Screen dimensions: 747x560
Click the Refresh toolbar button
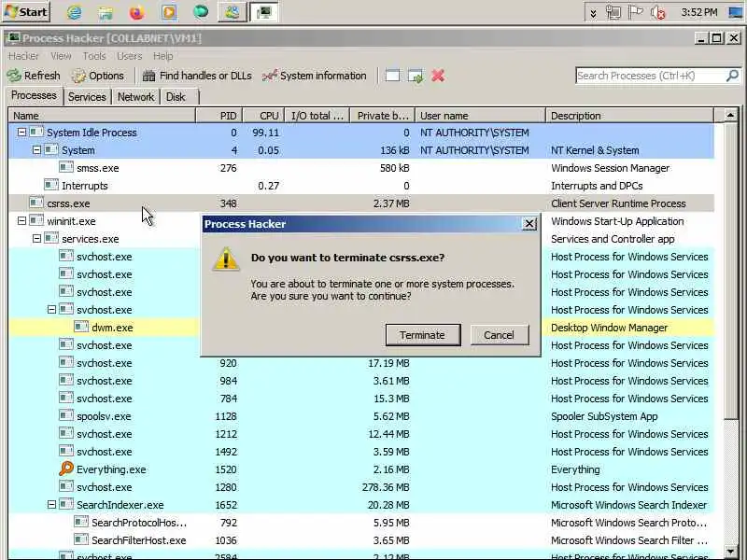(x=34, y=76)
